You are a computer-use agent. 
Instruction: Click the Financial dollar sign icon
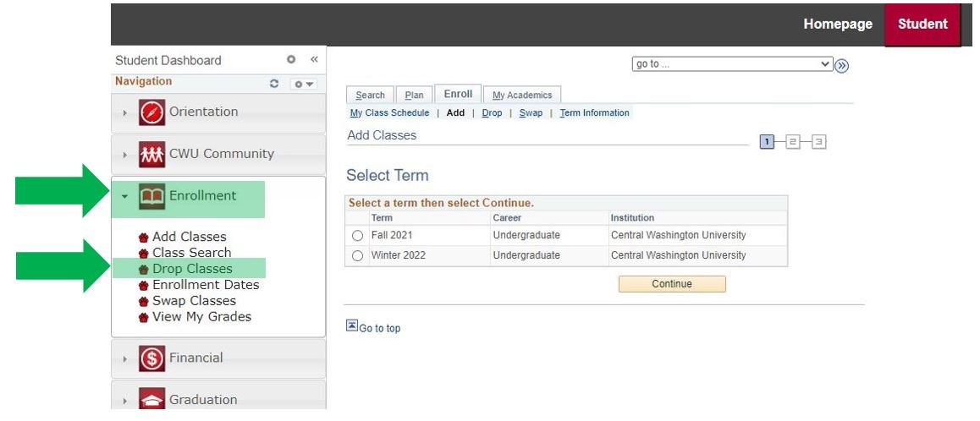(151, 358)
